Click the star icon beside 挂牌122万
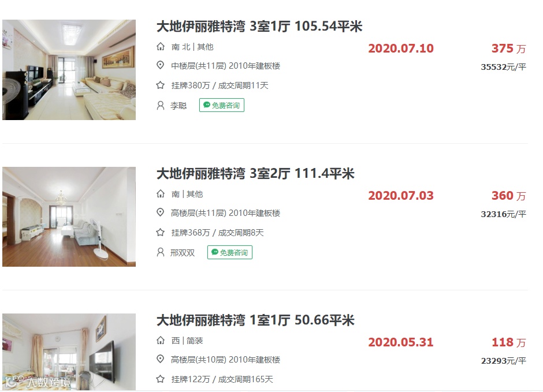The width and height of the screenshot is (543, 392). coord(161,379)
